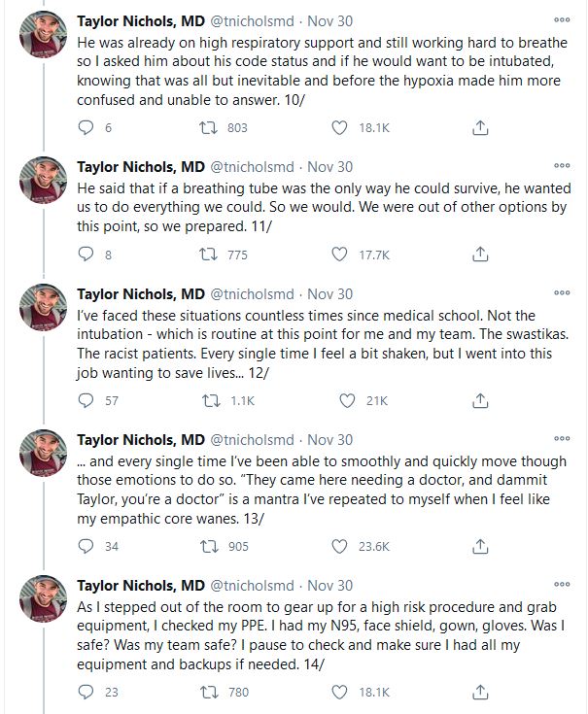Open the more options menu on the 10/ tweet
588x714 pixels.
(x=562, y=20)
